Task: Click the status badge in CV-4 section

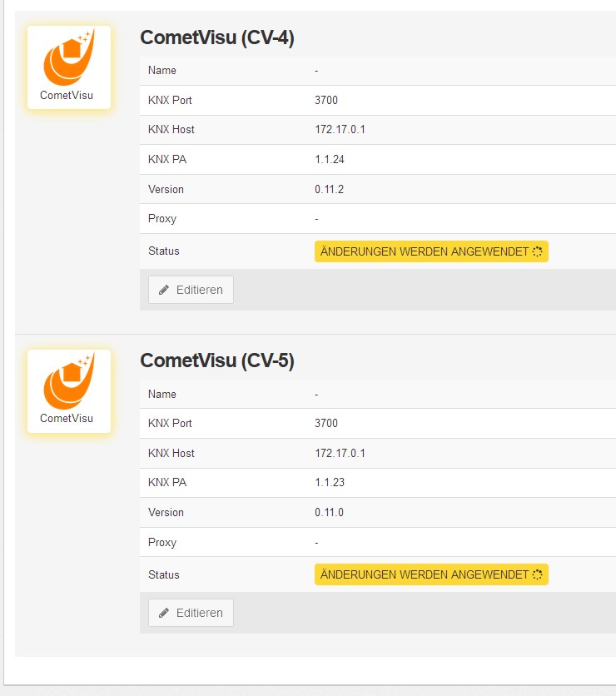Action: (x=431, y=251)
